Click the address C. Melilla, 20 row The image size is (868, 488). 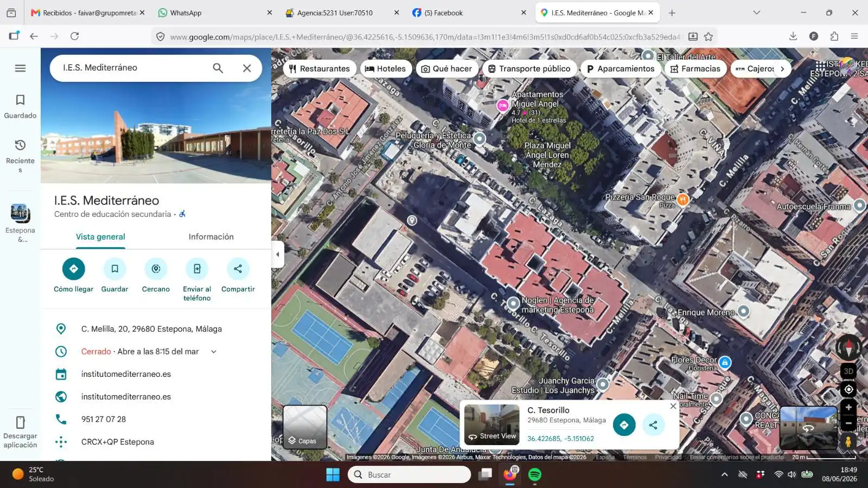(x=156, y=329)
